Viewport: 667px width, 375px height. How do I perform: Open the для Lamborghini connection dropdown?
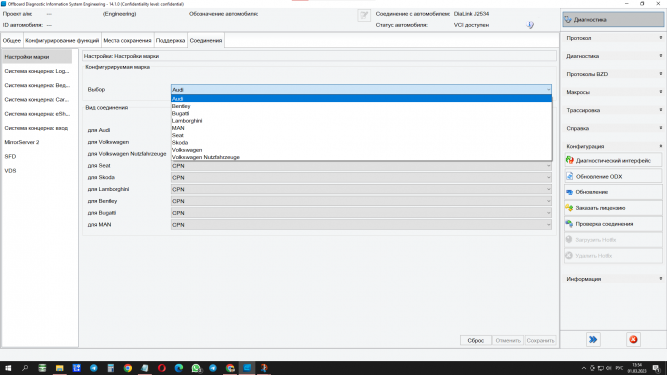click(x=361, y=189)
